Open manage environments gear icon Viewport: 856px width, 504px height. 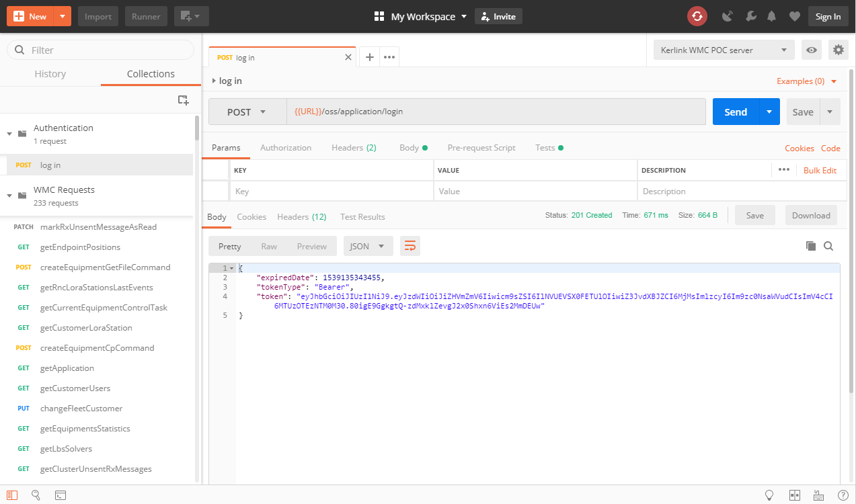[838, 50]
